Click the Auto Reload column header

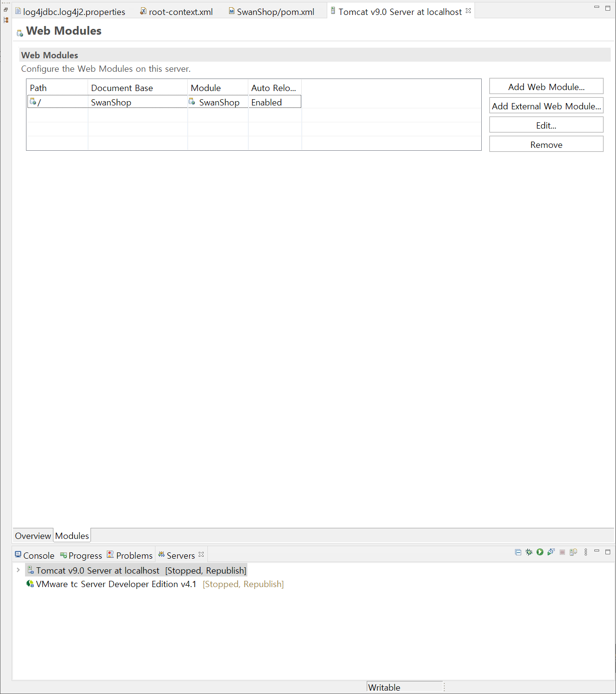pos(275,88)
